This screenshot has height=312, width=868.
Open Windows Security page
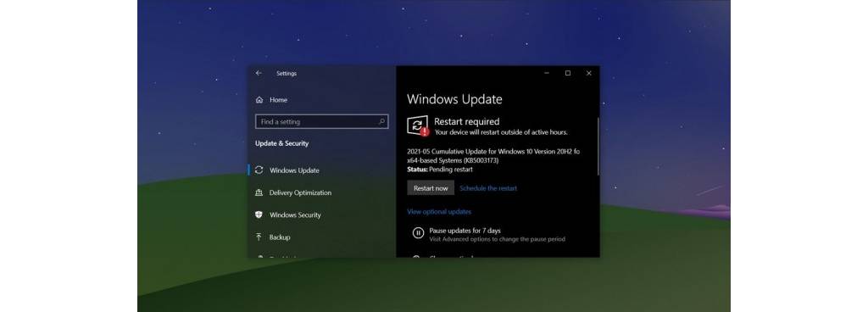click(x=295, y=214)
